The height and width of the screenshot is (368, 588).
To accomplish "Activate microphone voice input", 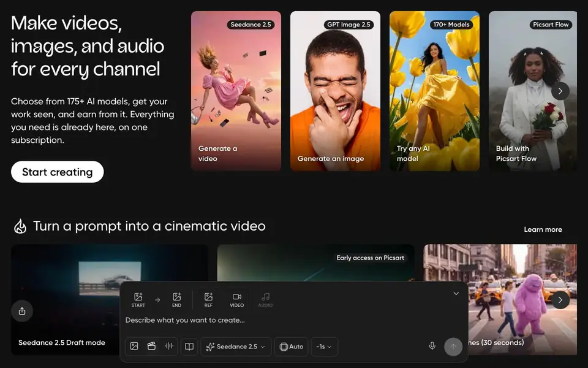I will [432, 346].
